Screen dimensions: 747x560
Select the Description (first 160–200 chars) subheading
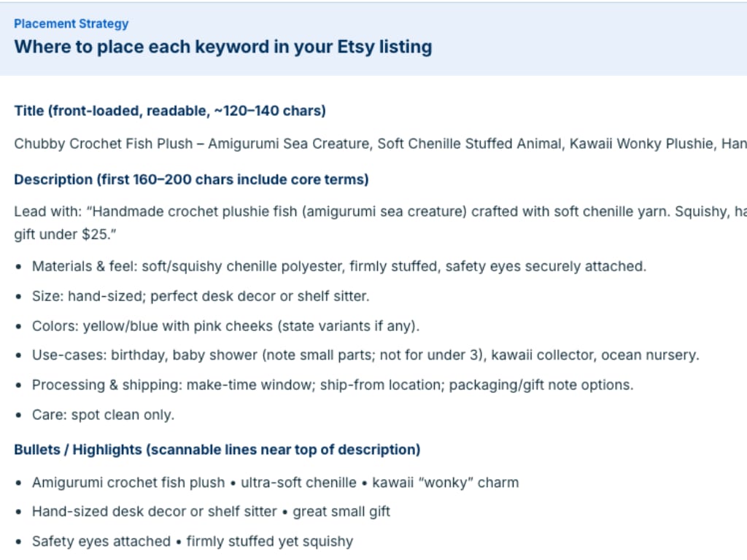pyautogui.click(x=191, y=179)
